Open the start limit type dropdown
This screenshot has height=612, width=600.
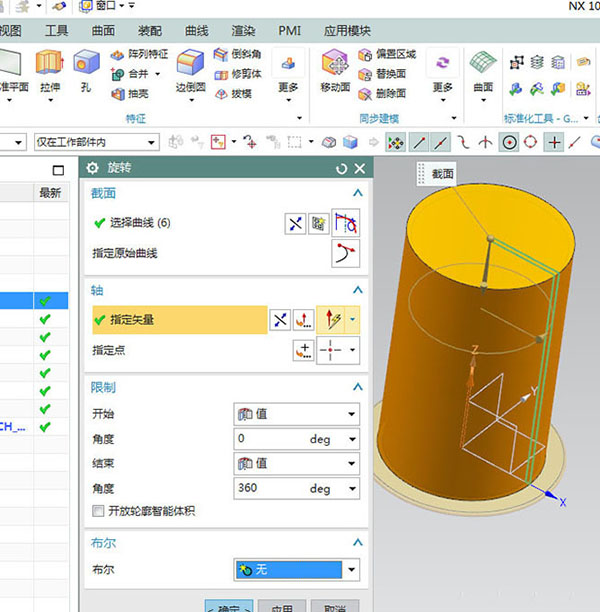point(297,414)
